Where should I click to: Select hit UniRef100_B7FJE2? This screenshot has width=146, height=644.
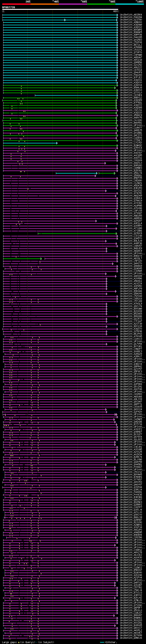point(131,77)
